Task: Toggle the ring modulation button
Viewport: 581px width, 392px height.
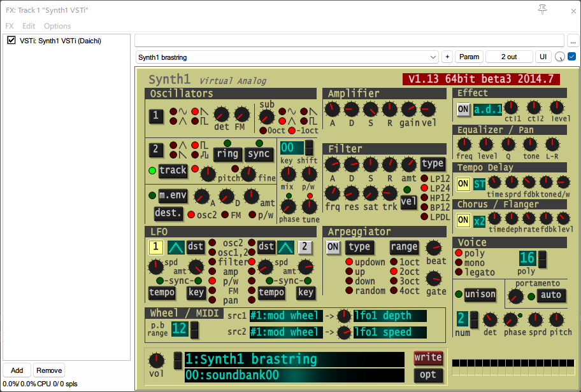Action: (227, 154)
